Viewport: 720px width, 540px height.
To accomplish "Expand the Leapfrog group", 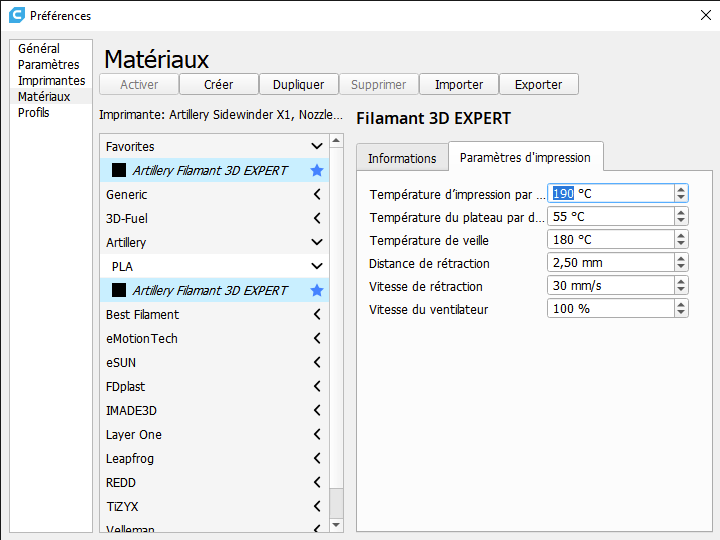I will (x=317, y=458).
